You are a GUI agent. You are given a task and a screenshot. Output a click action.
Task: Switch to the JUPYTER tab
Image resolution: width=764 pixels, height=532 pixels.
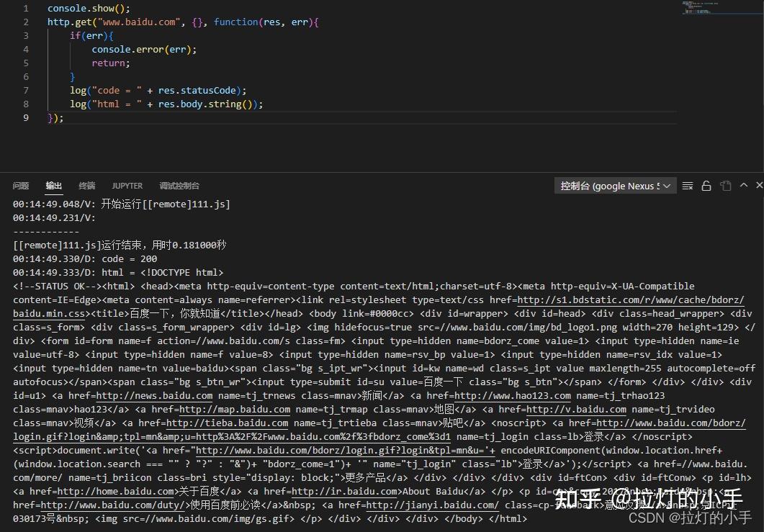[127, 186]
